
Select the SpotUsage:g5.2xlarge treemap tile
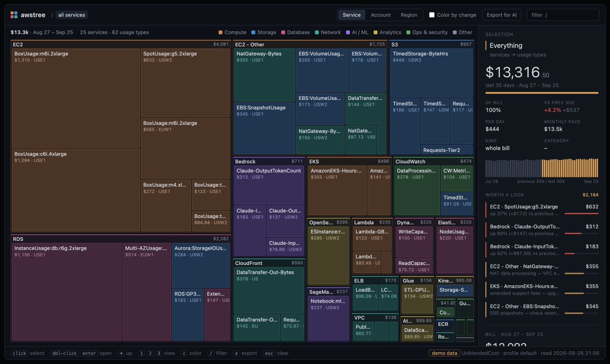click(x=186, y=83)
